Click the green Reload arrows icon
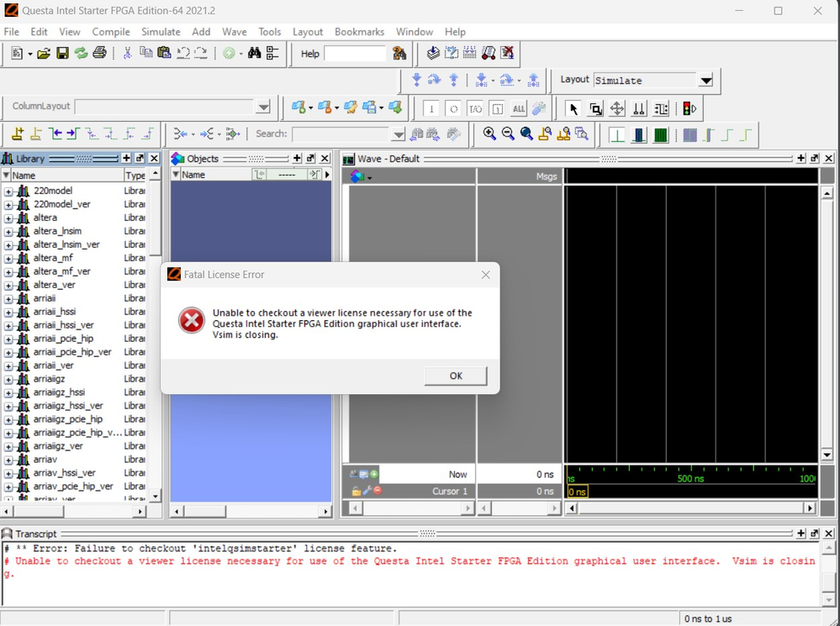The width and height of the screenshot is (840, 626). (x=81, y=53)
